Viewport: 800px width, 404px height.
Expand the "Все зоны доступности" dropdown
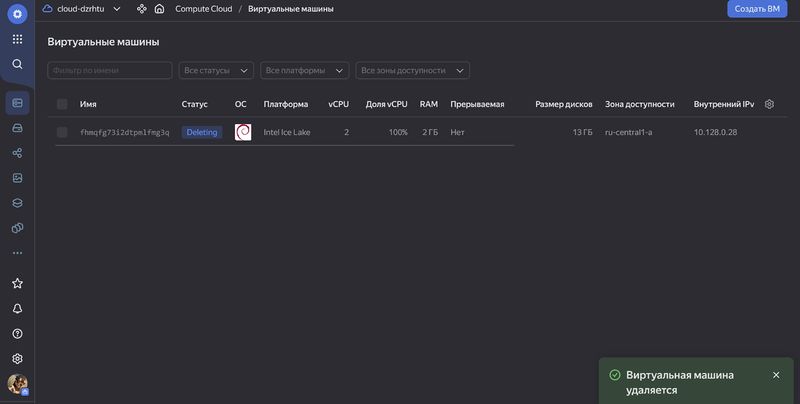tap(413, 71)
